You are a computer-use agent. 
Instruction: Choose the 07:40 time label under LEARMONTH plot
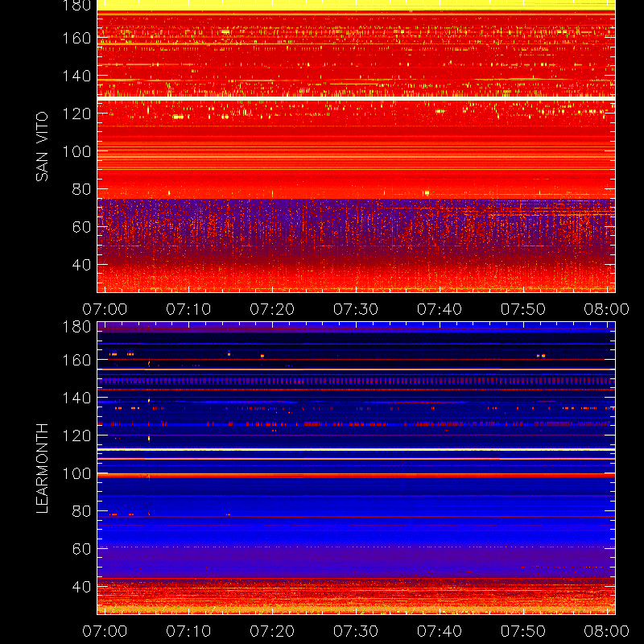click(440, 631)
